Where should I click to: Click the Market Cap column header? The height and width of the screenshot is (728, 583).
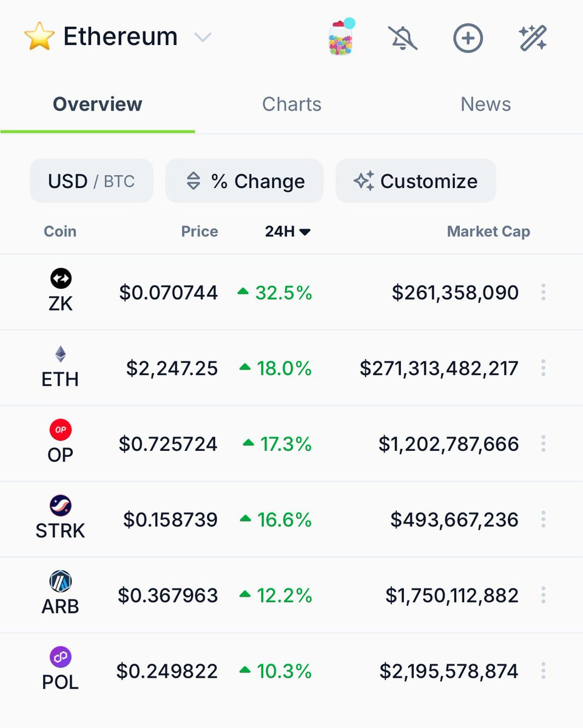[x=488, y=231]
